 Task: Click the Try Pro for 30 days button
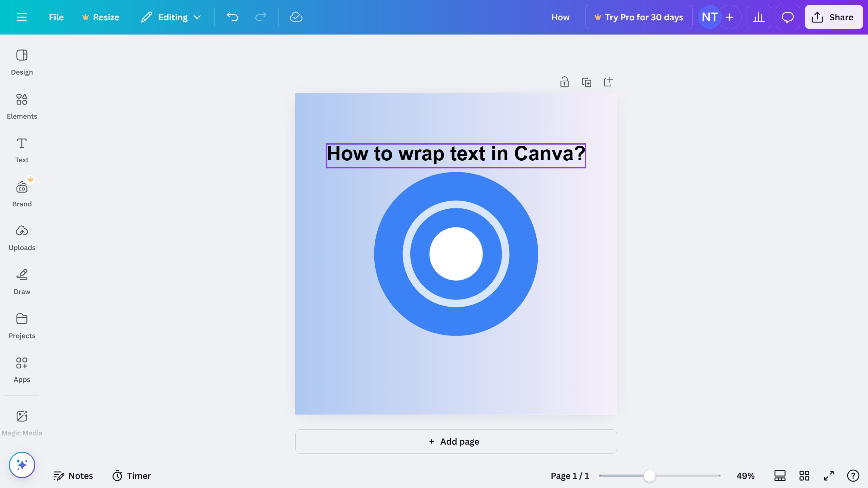click(639, 17)
